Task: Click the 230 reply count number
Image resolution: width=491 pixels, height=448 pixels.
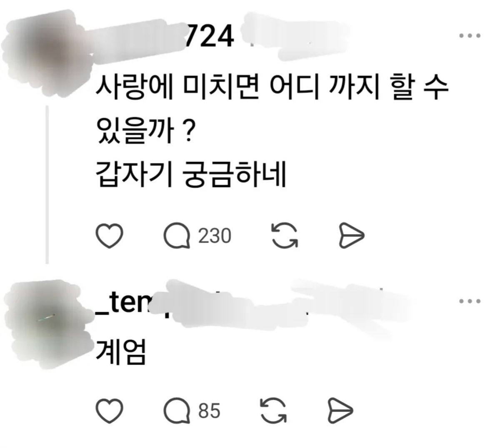Action: point(215,236)
